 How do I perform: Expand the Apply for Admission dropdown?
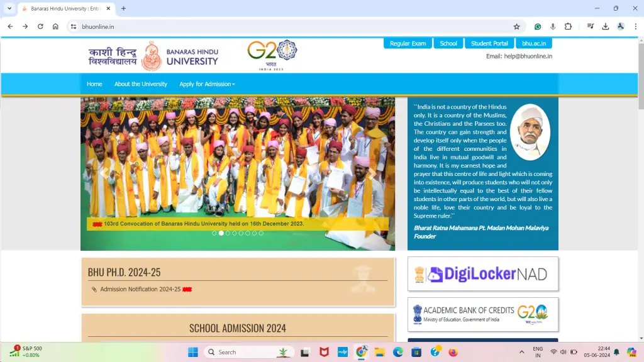tap(207, 84)
